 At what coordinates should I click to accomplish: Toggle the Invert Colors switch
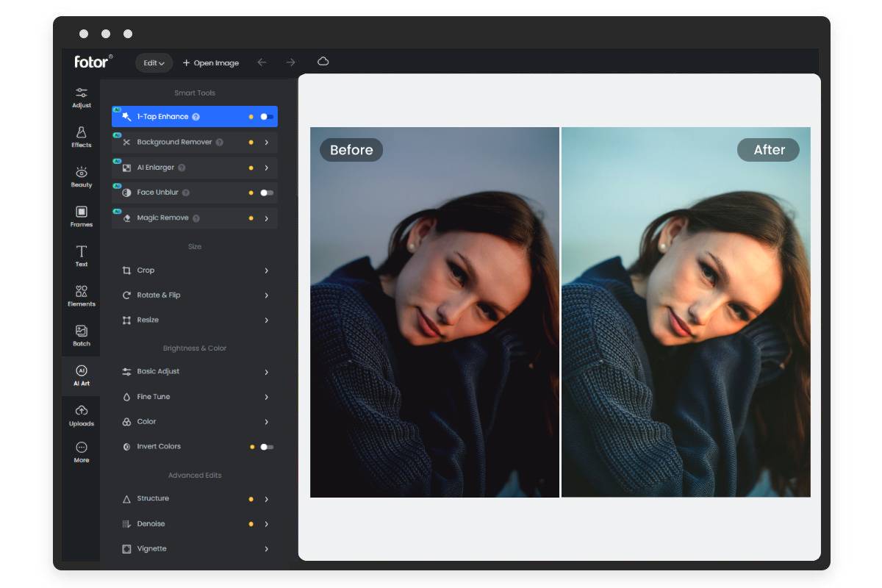(x=267, y=447)
